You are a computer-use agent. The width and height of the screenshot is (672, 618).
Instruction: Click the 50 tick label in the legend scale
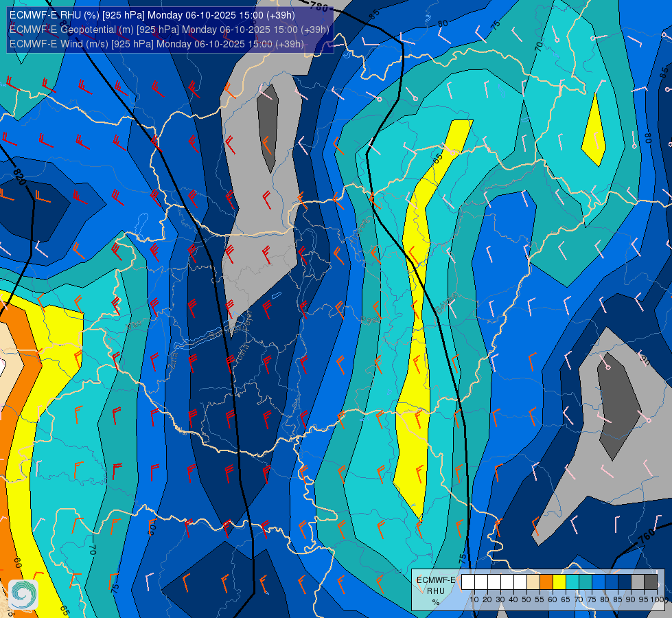click(x=526, y=599)
